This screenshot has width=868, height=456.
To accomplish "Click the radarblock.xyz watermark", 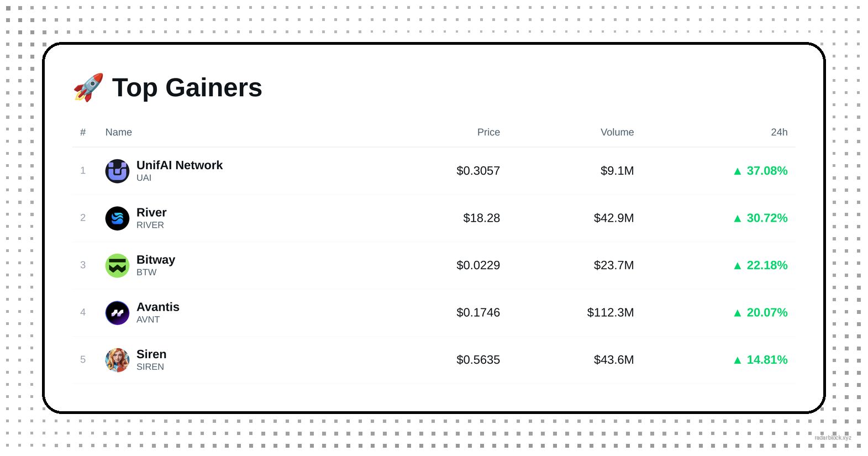I will (x=833, y=438).
